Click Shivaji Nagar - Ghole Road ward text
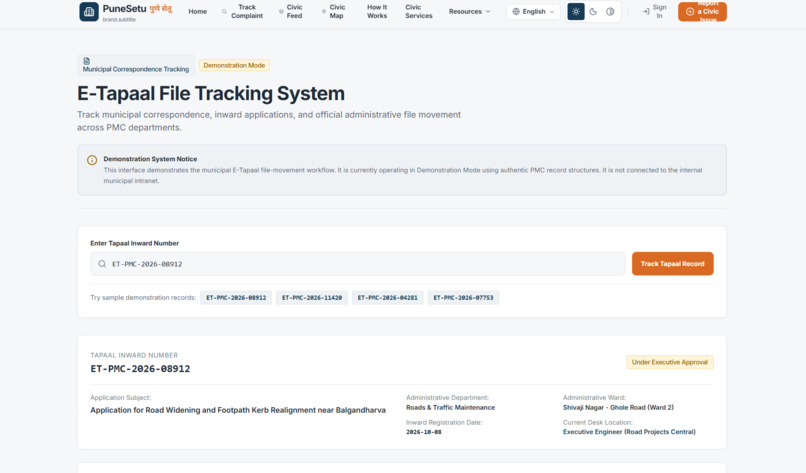Image resolution: width=806 pixels, height=473 pixels. pyautogui.click(x=618, y=407)
